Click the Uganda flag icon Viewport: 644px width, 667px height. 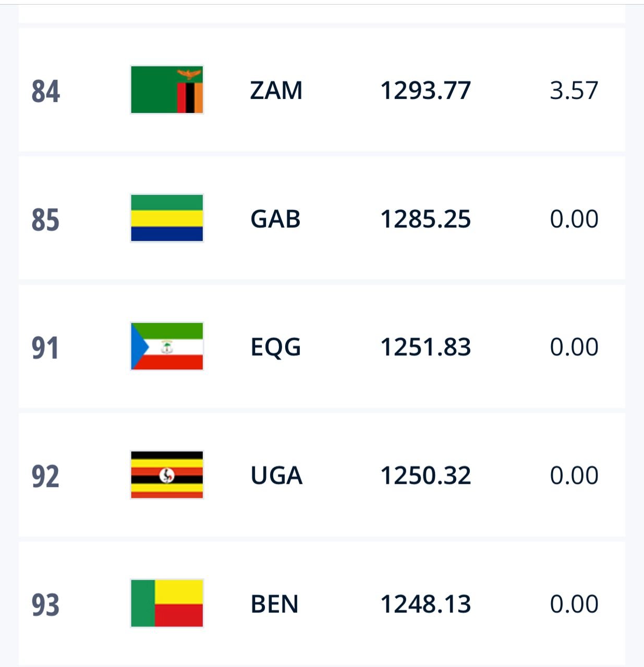(x=167, y=475)
